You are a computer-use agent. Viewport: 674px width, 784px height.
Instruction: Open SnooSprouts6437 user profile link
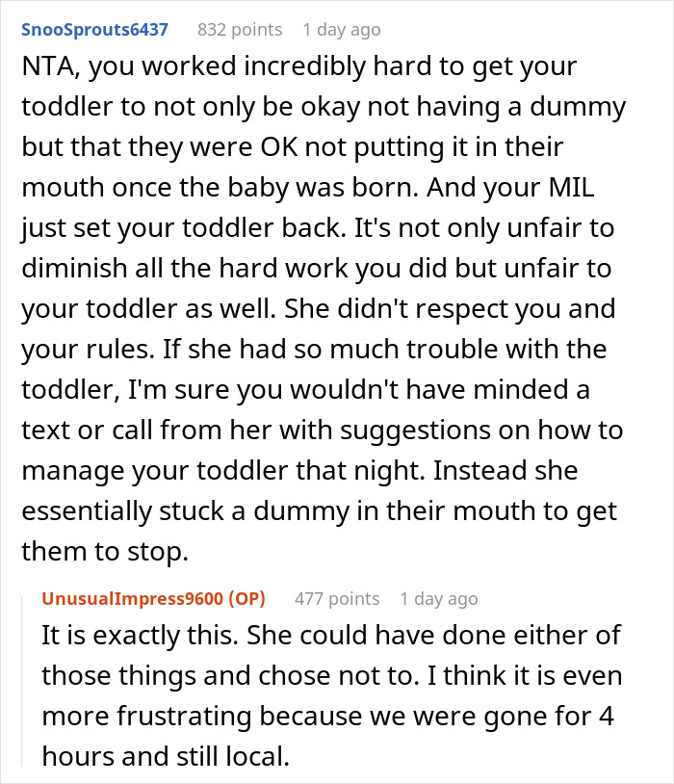click(93, 30)
